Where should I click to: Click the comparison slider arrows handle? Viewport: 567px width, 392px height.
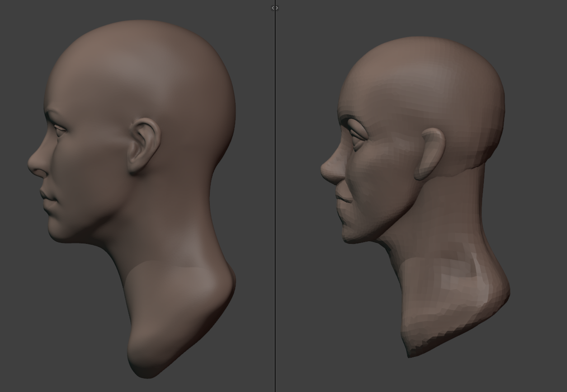[275, 8]
